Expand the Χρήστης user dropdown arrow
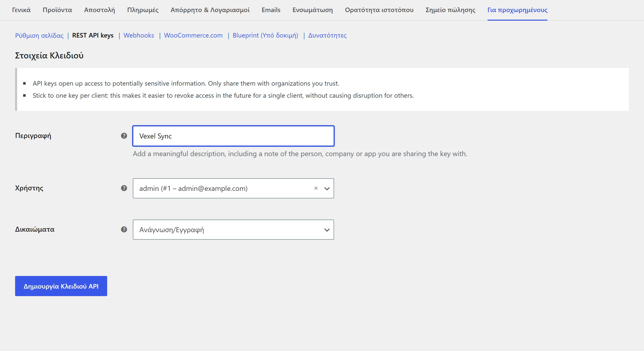644x351 pixels. click(x=327, y=188)
